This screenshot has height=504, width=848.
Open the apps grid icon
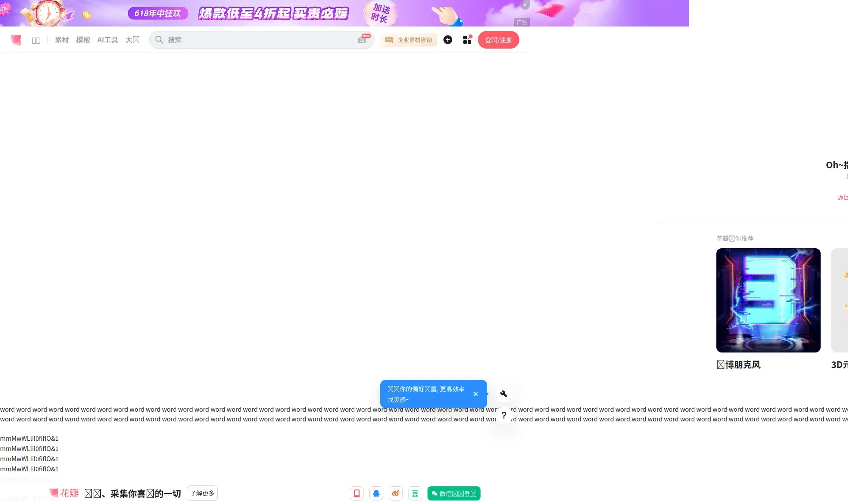467,40
